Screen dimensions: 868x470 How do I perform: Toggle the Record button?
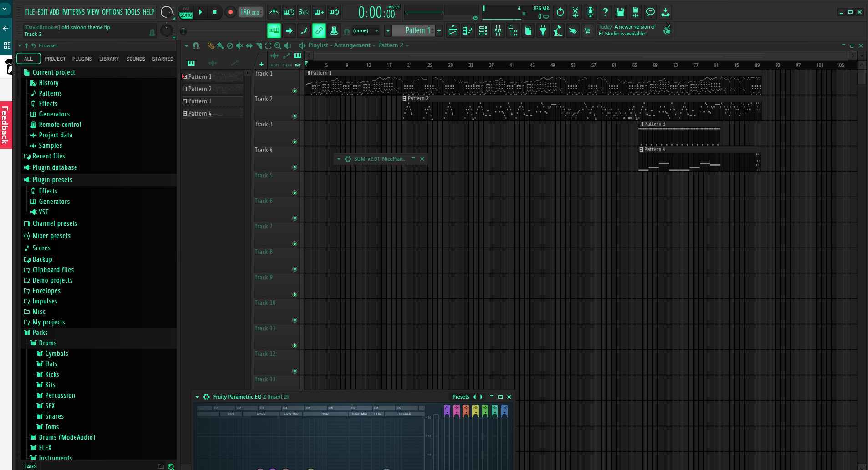pos(230,12)
